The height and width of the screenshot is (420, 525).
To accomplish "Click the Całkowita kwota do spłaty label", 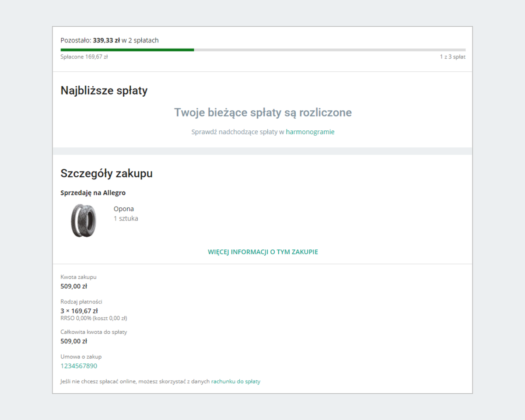I will tap(94, 332).
